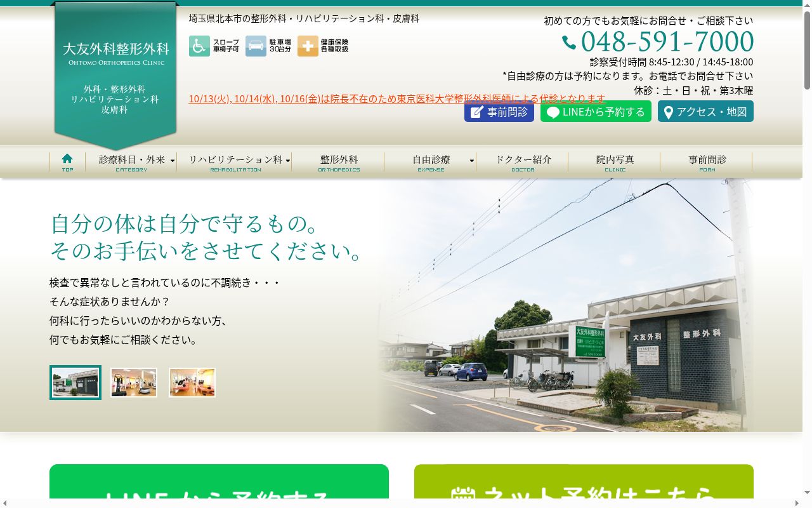Select the clinic exterior slide thumbnail

tap(75, 382)
